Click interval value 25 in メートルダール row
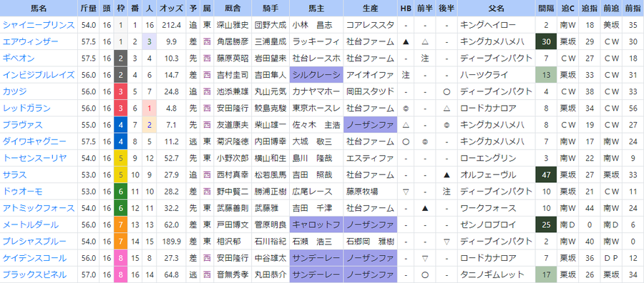This screenshot has width=644, height=283. pyautogui.click(x=546, y=225)
